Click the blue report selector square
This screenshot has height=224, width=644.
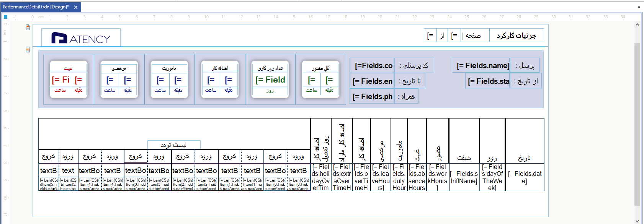click(x=5, y=17)
